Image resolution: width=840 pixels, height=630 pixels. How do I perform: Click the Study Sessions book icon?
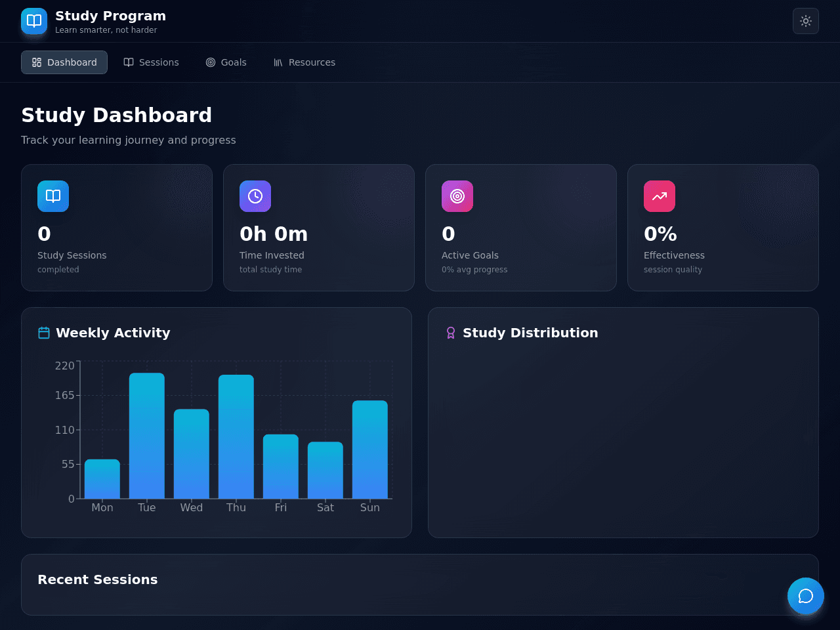click(53, 196)
